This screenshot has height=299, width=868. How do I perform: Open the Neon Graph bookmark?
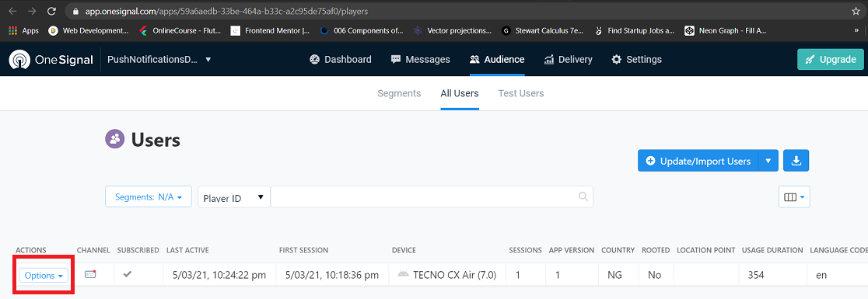click(x=726, y=31)
